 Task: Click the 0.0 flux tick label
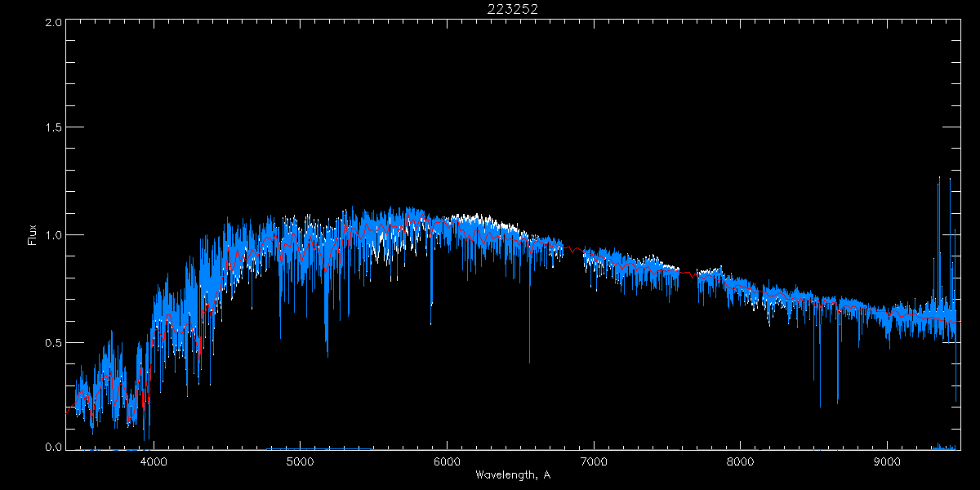pos(54,448)
